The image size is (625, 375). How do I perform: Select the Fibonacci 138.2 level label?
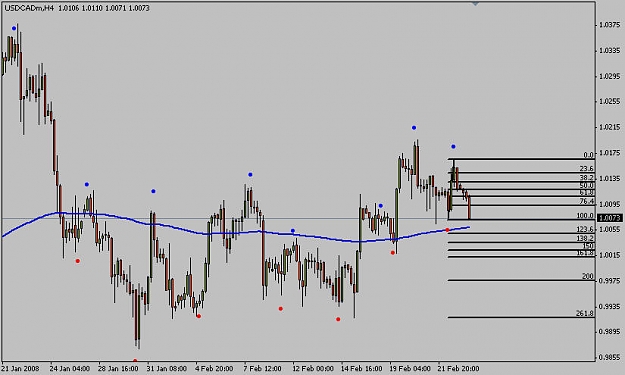click(x=585, y=238)
